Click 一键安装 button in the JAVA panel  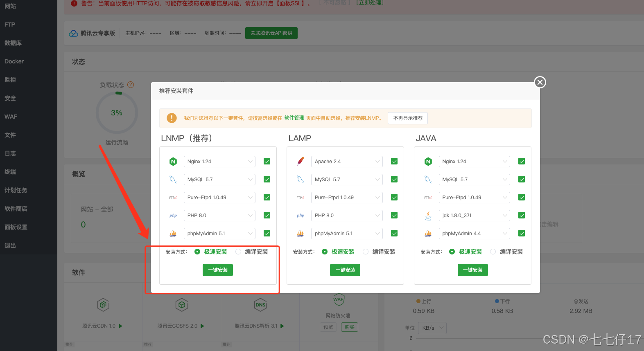coord(473,270)
